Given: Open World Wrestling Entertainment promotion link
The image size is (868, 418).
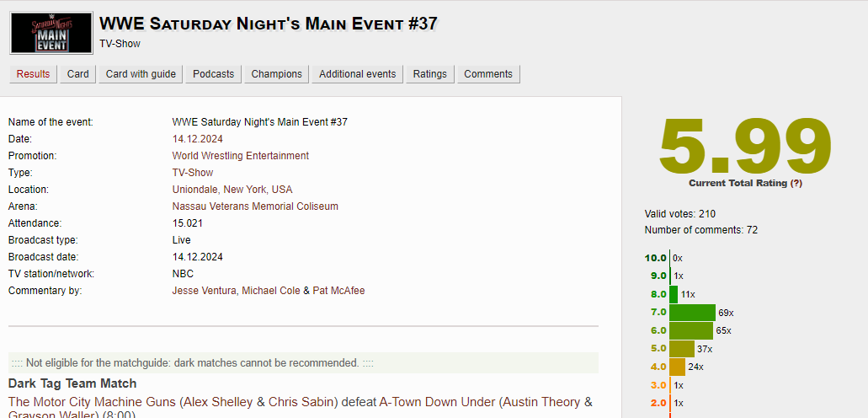Looking at the screenshot, I should tap(240, 156).
